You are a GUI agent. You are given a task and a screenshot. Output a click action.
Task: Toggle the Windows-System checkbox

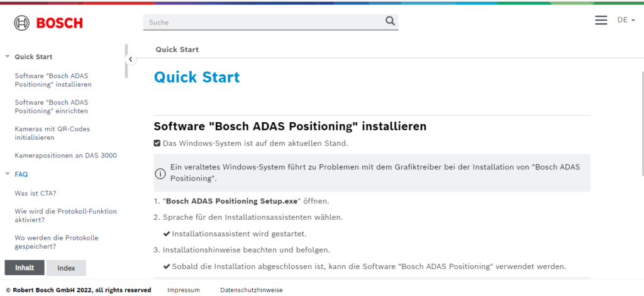157,144
